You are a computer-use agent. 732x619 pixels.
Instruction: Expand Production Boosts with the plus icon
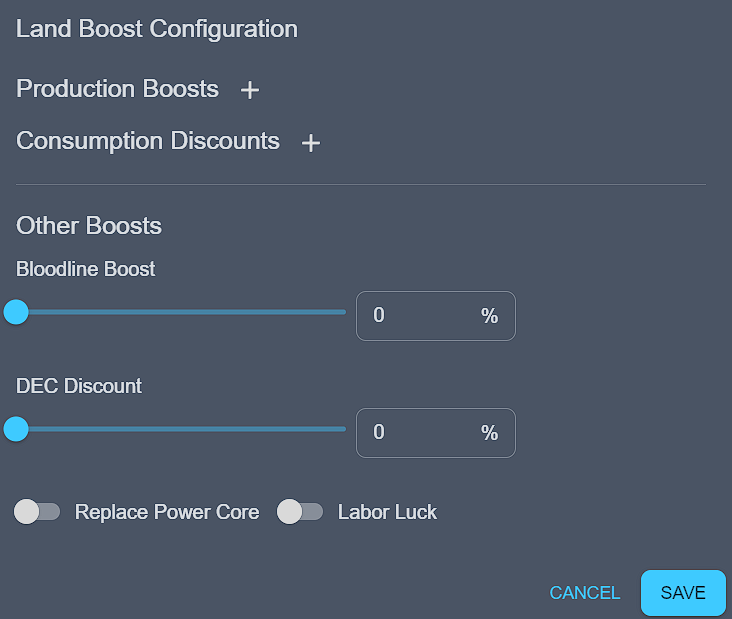click(250, 90)
